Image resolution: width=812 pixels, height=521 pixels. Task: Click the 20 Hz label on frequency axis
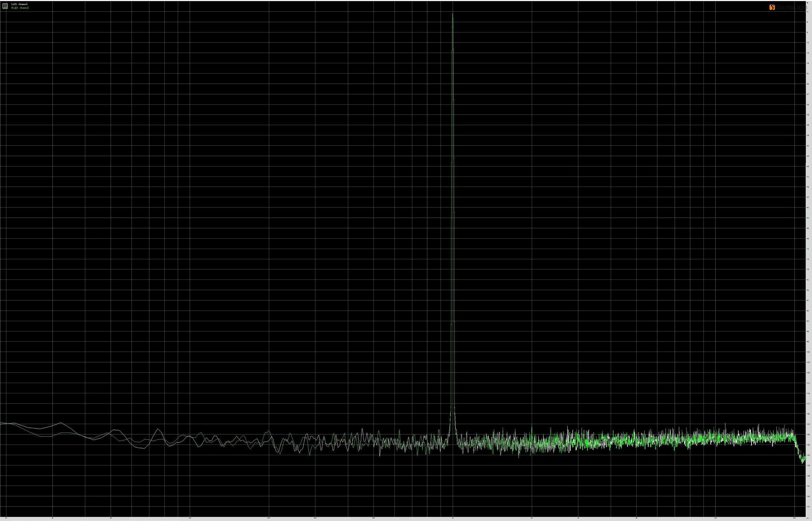[6, 518]
